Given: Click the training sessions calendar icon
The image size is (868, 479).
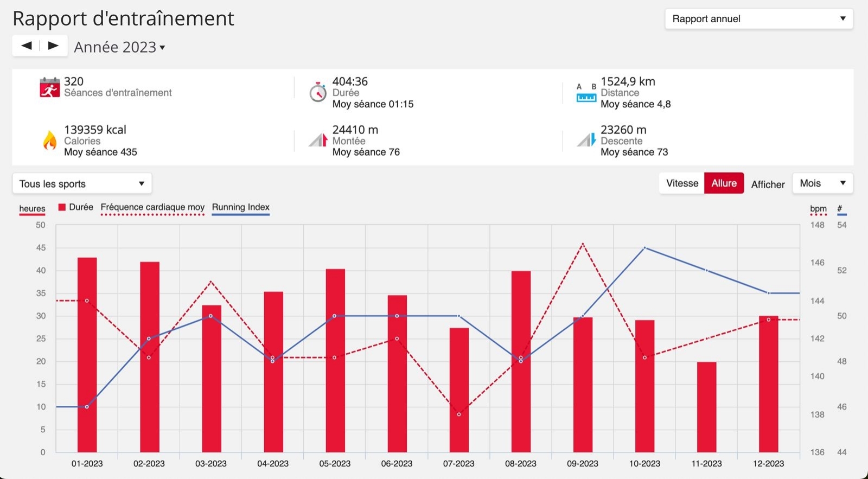Looking at the screenshot, I should click(x=49, y=88).
